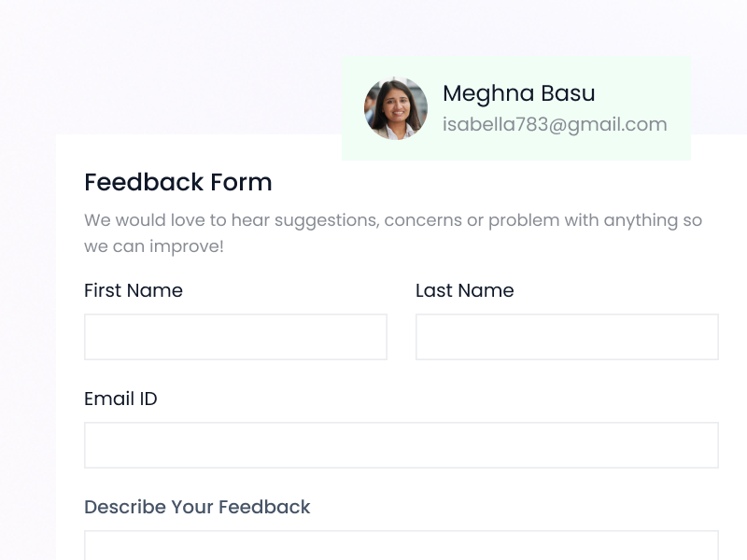
Task: Click the word 'suggestions' in the description
Action: click(x=325, y=220)
